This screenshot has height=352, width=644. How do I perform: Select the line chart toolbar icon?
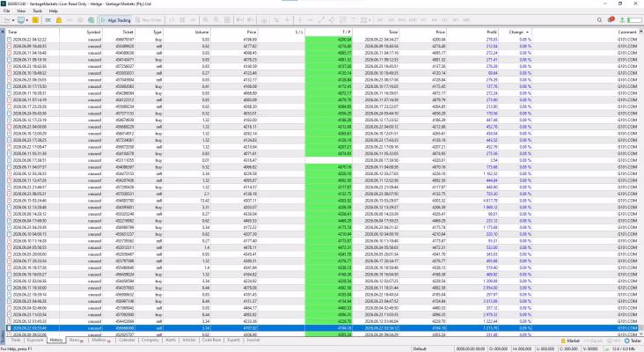point(193,19)
